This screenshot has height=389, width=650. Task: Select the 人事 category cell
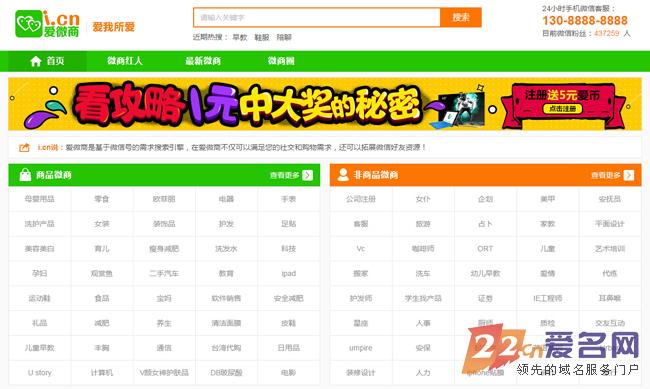pyautogui.click(x=423, y=323)
